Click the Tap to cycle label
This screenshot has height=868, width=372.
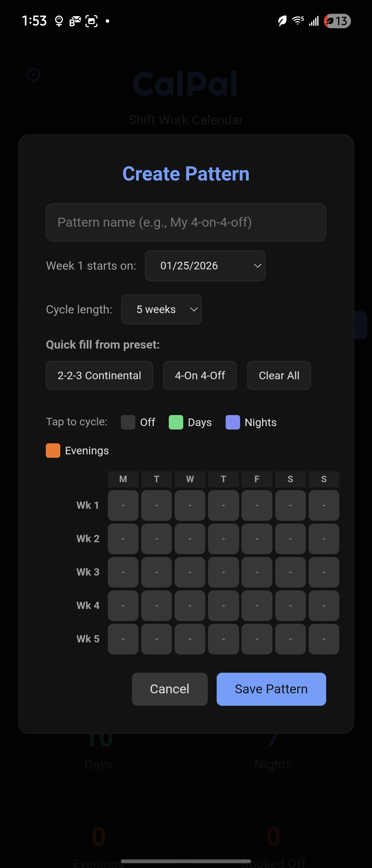point(77,422)
